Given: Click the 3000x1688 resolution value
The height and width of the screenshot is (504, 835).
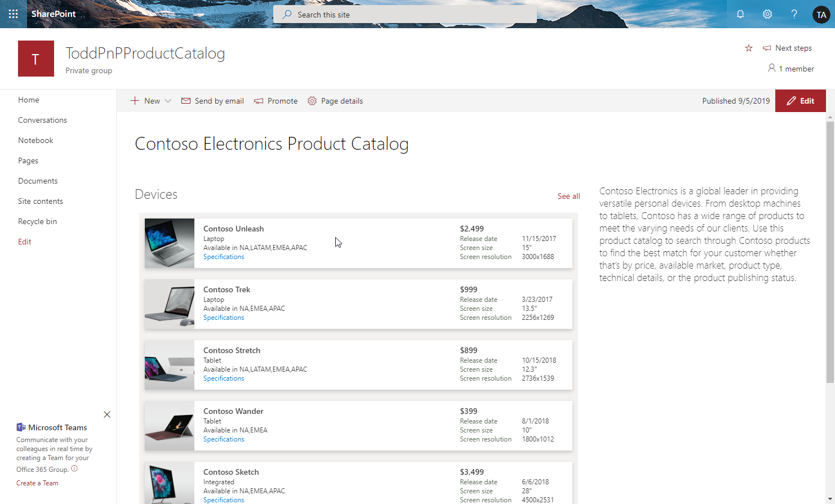Looking at the screenshot, I should (538, 257).
